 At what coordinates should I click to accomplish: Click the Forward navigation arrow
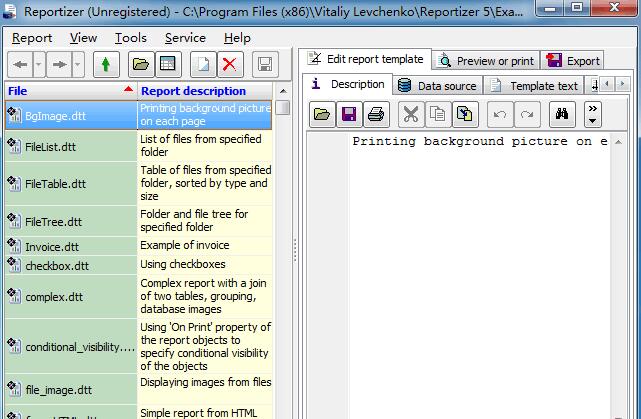pos(59,64)
